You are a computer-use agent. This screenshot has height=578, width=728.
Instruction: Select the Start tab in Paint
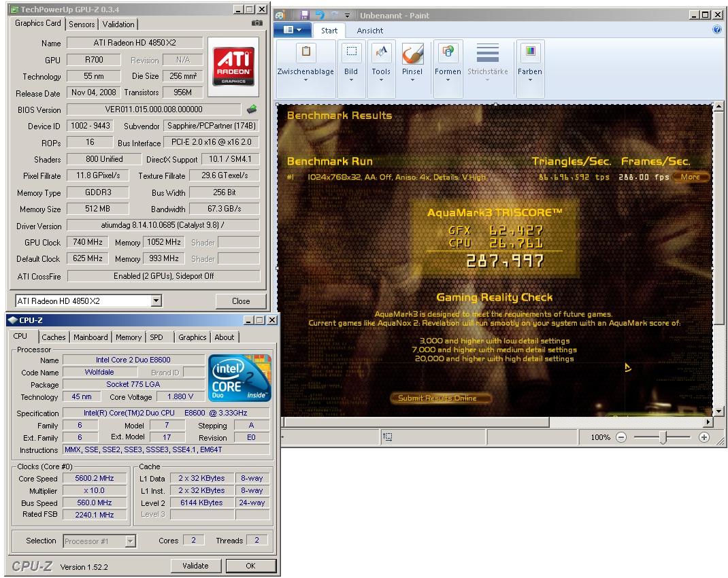click(x=329, y=31)
